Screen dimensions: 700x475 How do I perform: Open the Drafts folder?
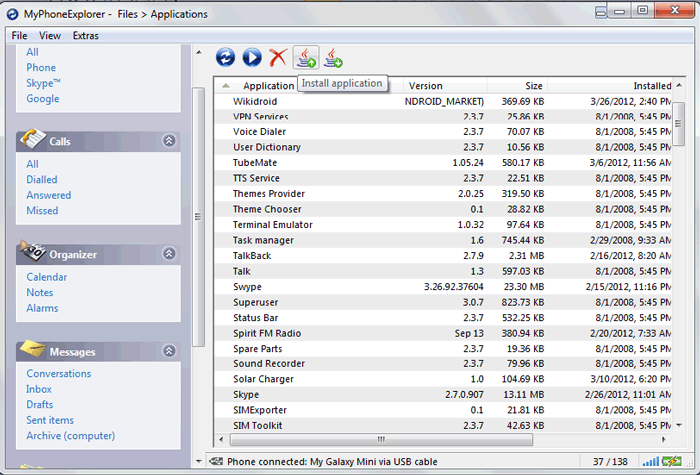40,404
